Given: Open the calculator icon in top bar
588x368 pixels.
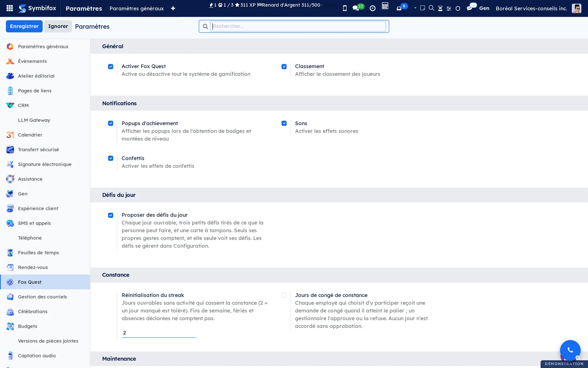Looking at the screenshot, I should (x=385, y=6).
